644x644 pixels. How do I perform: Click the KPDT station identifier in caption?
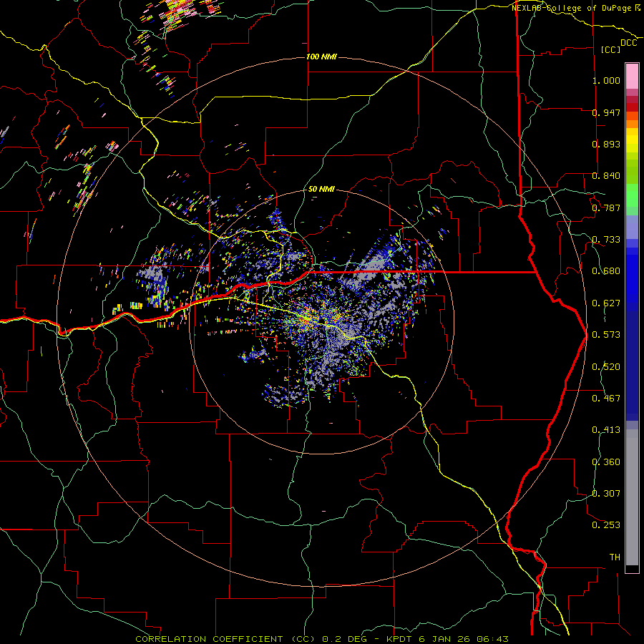(399, 639)
